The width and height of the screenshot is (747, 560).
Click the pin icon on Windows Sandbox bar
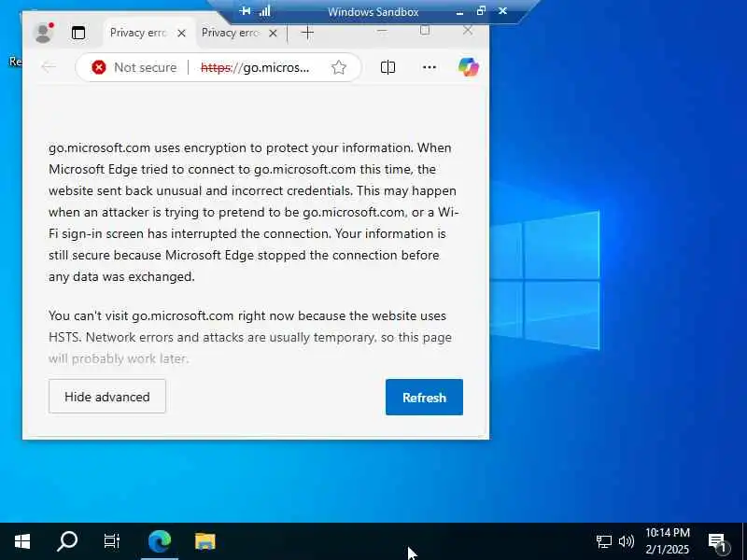tap(245, 10)
